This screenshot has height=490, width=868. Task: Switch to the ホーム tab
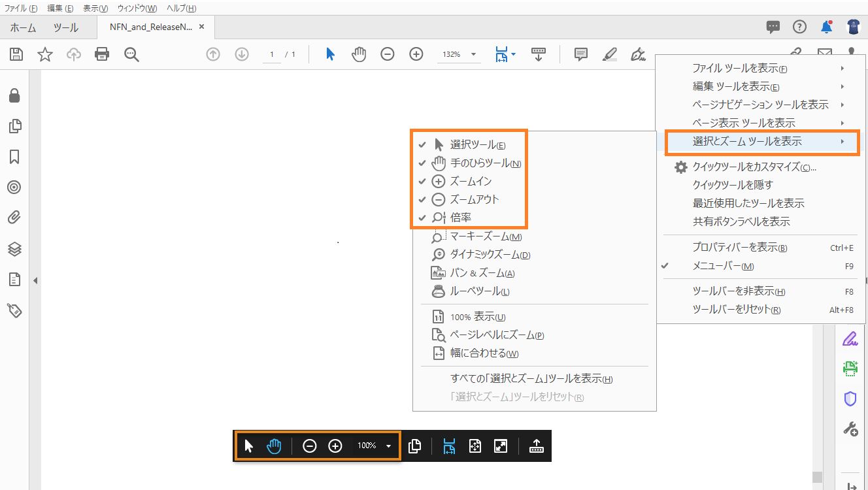(x=24, y=27)
